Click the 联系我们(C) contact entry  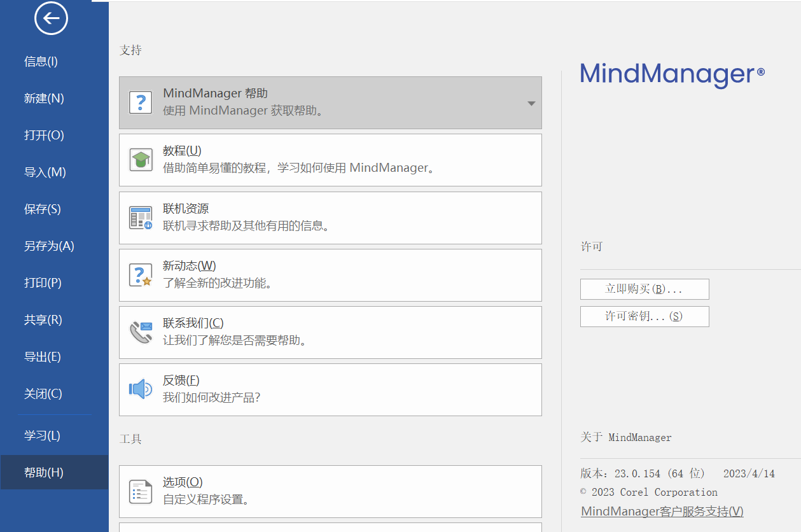tap(330, 332)
